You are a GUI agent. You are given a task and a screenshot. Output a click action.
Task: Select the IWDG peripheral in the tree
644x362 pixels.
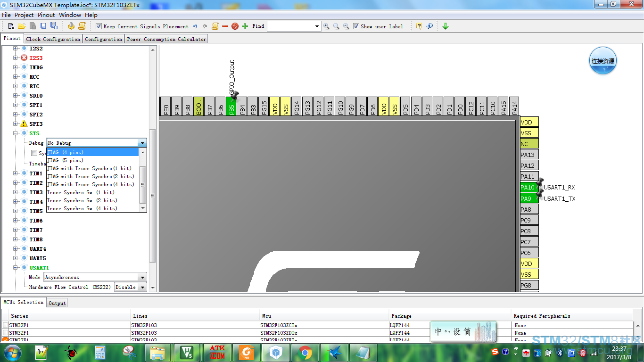(x=36, y=67)
